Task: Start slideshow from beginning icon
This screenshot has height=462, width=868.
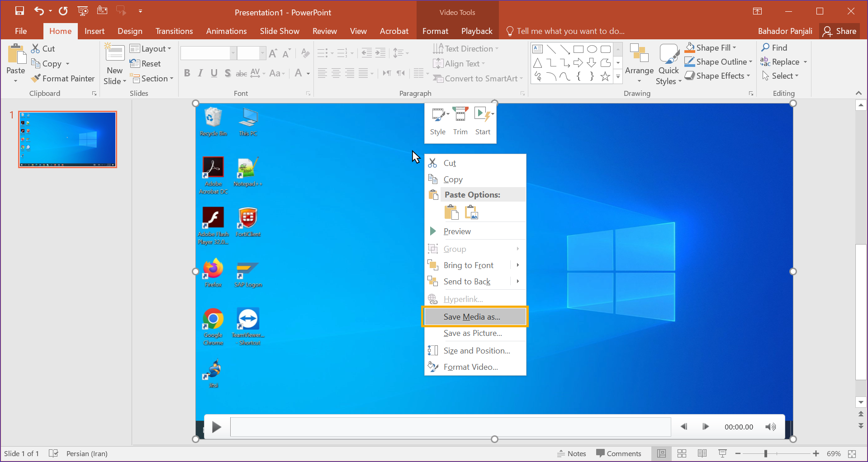Action: coord(83,11)
